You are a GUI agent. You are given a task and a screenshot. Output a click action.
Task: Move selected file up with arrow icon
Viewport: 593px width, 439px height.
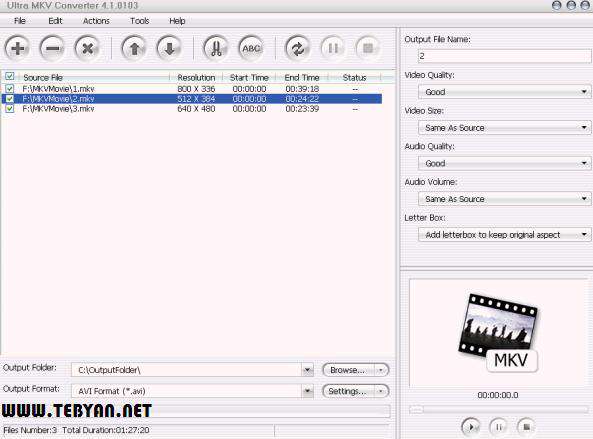(134, 48)
